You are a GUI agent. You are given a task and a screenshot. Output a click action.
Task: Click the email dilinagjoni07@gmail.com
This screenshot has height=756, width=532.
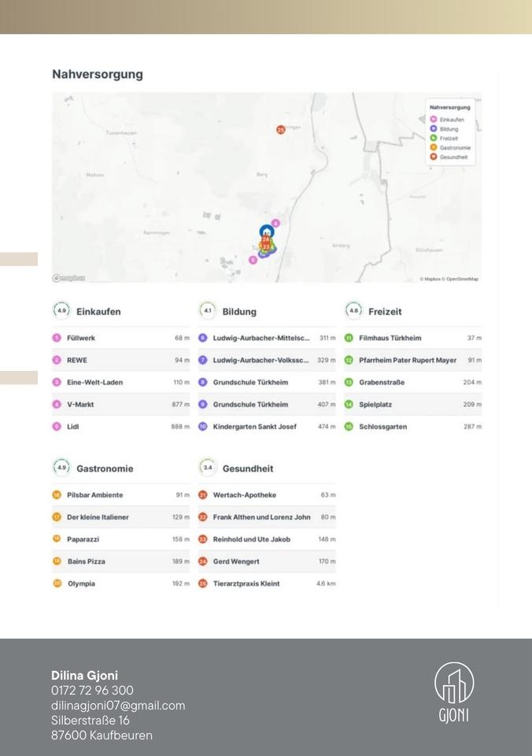tap(118, 706)
